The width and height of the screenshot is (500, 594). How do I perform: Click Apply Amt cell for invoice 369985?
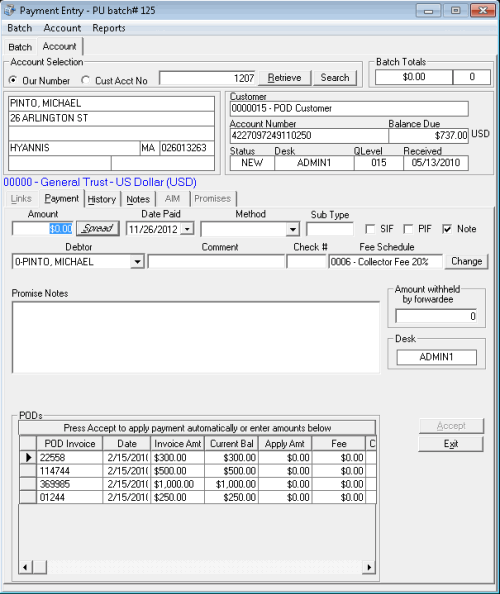285,484
